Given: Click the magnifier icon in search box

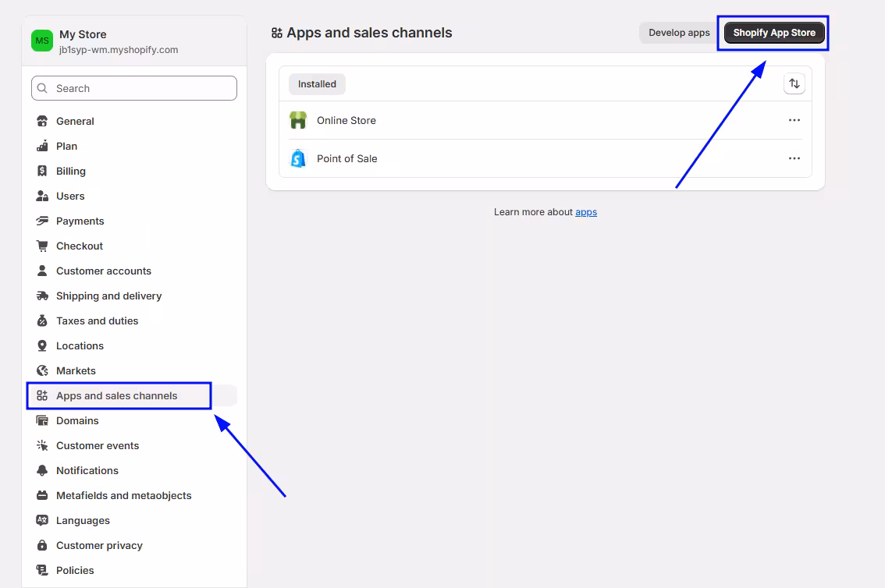Looking at the screenshot, I should click(42, 88).
